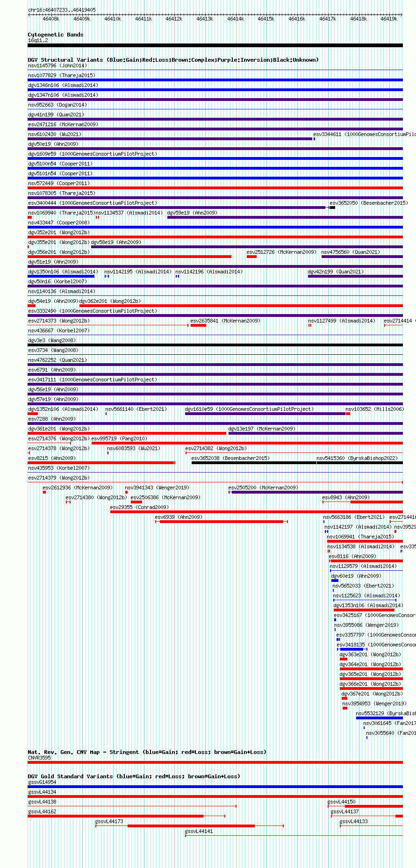The width and height of the screenshot is (416, 868).
Task: Open nsv6102430 (Wu2021) variant
Action: tap(54, 134)
